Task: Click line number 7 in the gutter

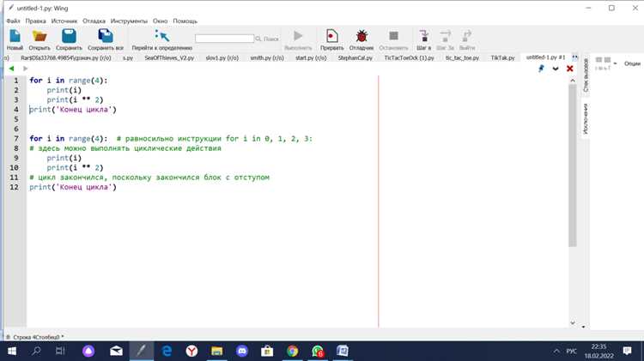Action: pyautogui.click(x=16, y=139)
